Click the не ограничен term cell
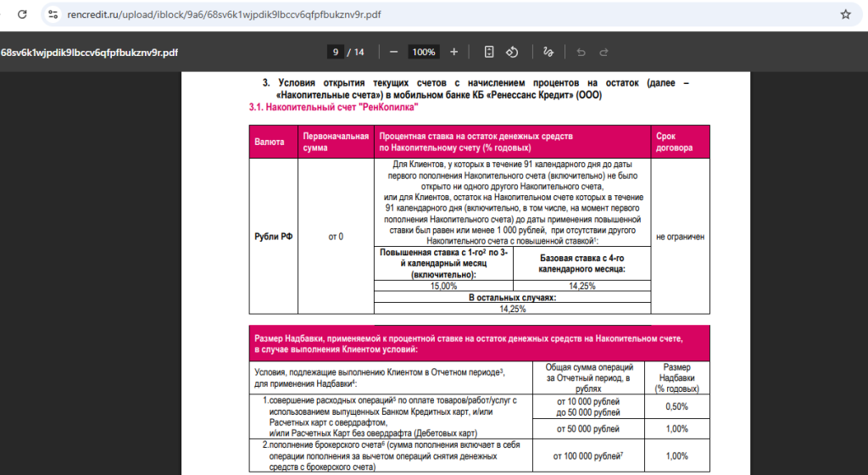Screen dimensions: 868x475 tap(680, 237)
